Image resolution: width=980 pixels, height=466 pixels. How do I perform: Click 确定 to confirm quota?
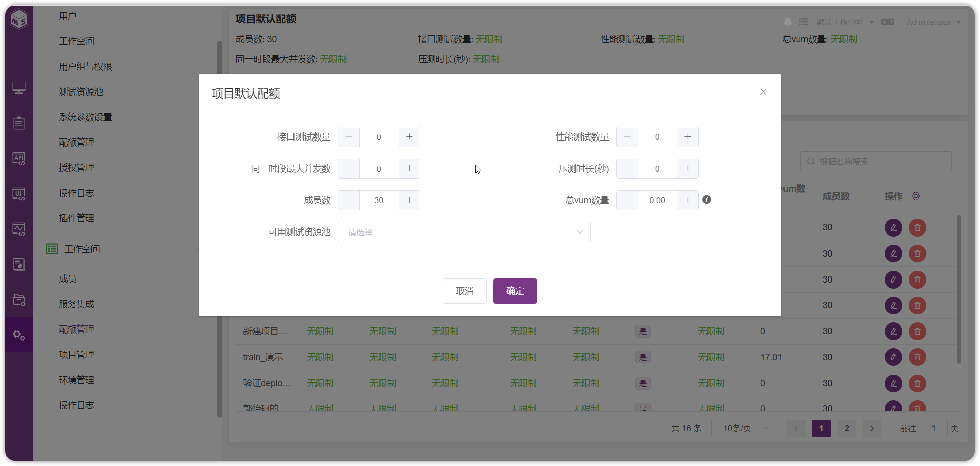(515, 291)
